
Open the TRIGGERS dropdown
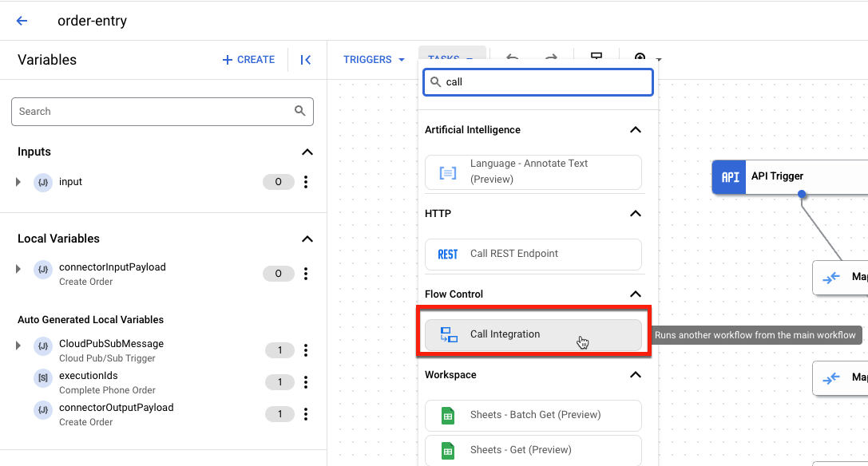[372, 59]
